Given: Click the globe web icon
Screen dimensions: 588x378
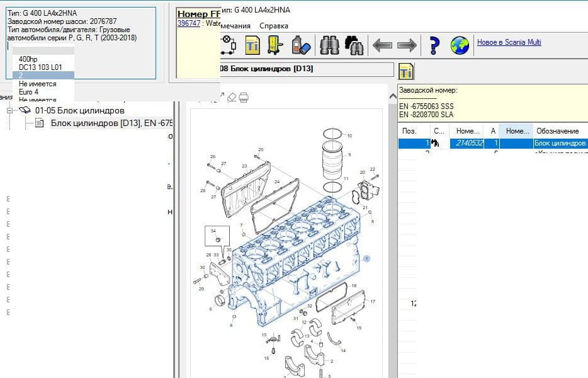Looking at the screenshot, I should 460,45.
